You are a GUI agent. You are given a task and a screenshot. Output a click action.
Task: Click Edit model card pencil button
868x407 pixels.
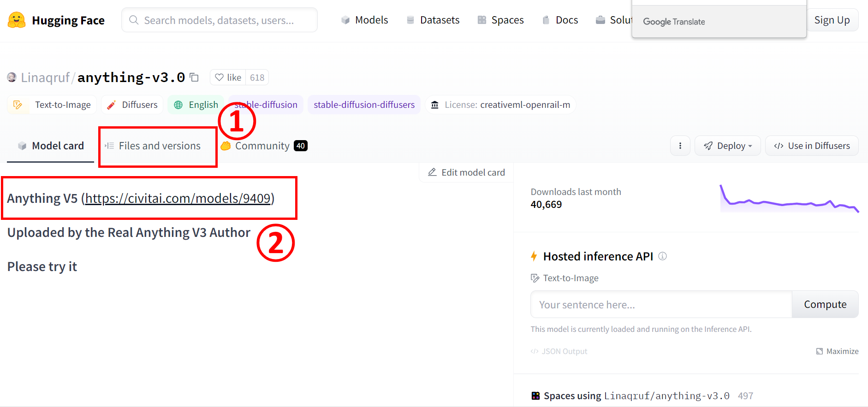click(466, 172)
